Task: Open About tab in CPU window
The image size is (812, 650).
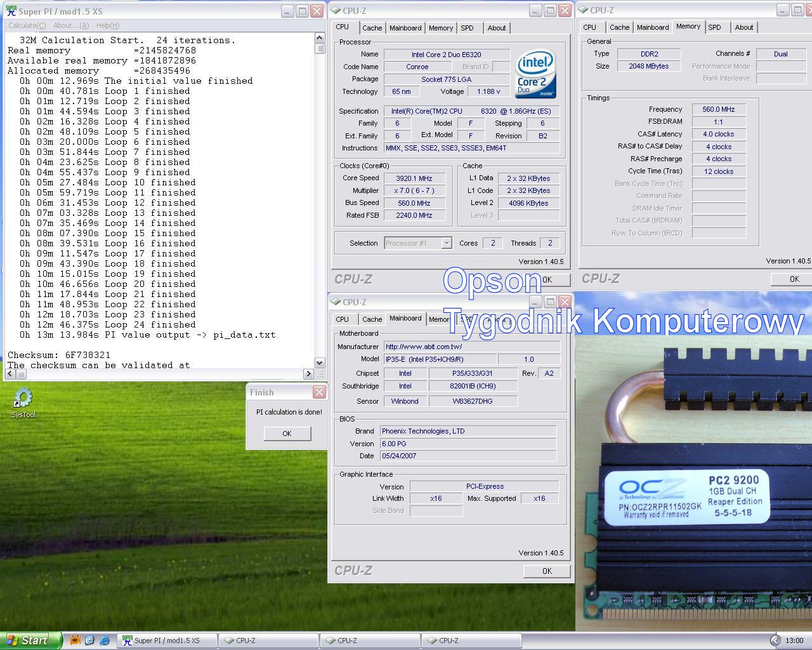Action: click(x=497, y=28)
